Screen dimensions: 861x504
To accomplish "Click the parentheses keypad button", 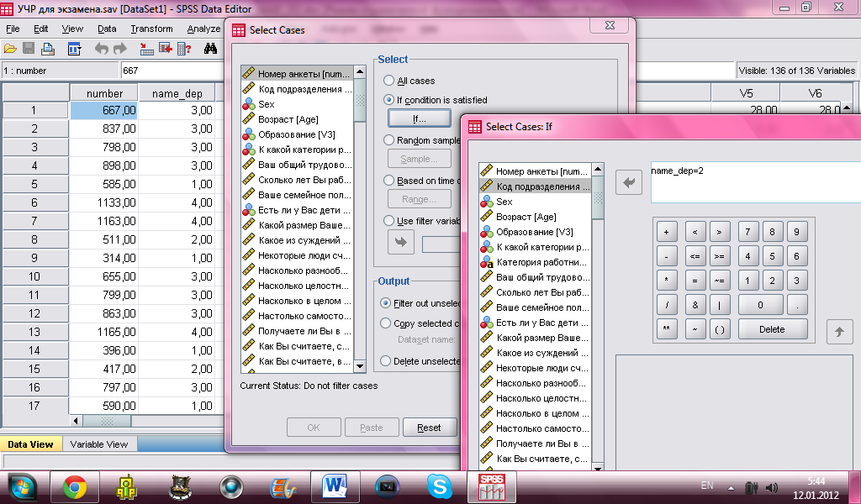I will pos(720,329).
